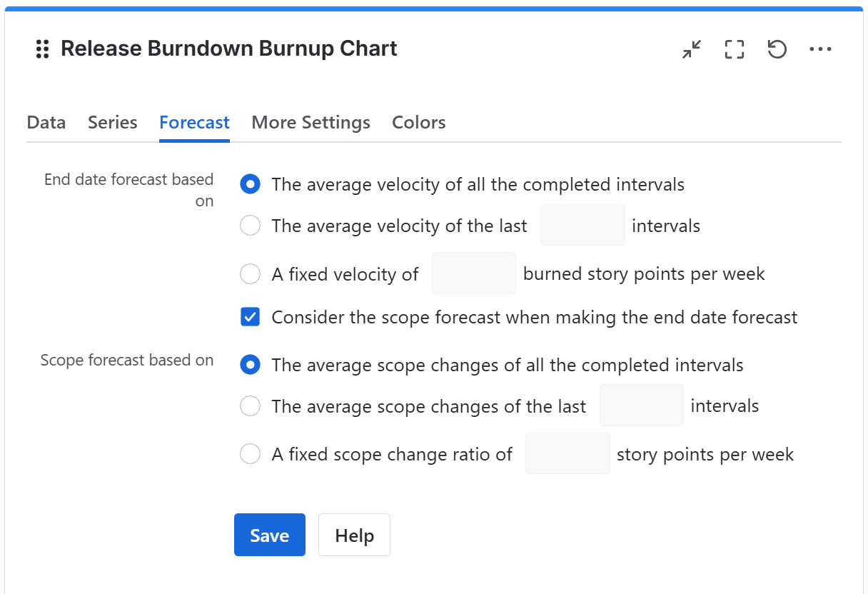Choose a fixed velocity for end date forecast
This screenshot has width=868, height=594.
tap(250, 273)
